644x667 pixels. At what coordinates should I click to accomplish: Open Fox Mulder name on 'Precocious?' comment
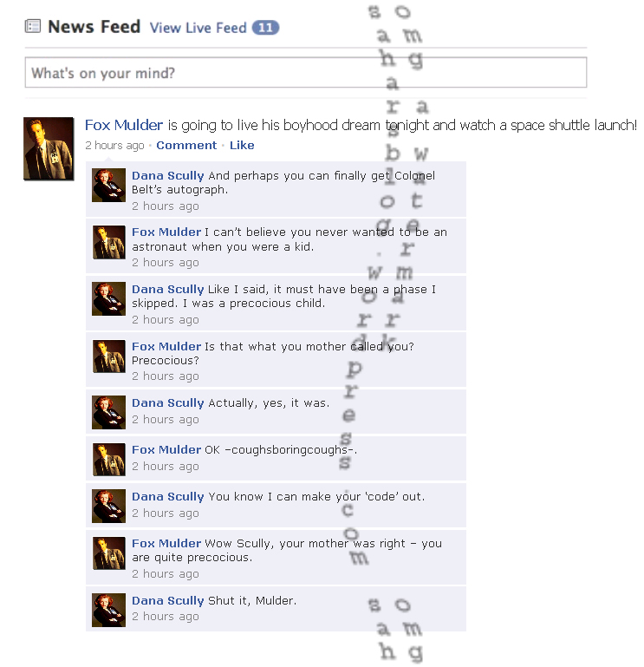coord(166,346)
